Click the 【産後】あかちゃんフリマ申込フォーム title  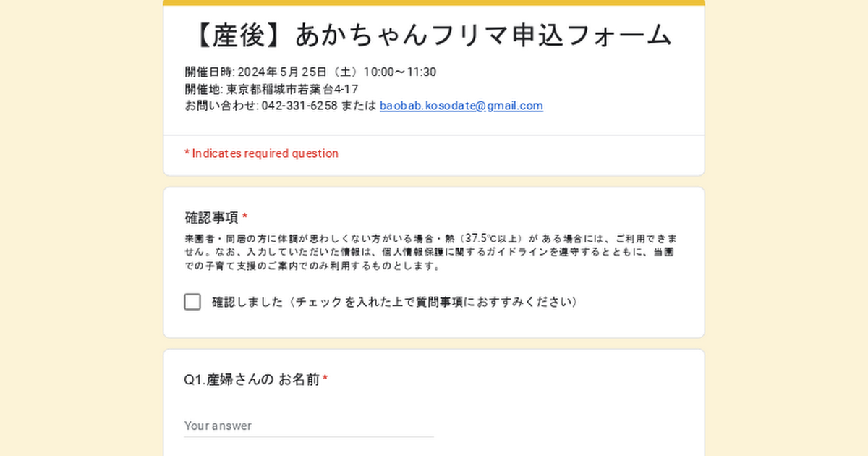click(x=434, y=35)
